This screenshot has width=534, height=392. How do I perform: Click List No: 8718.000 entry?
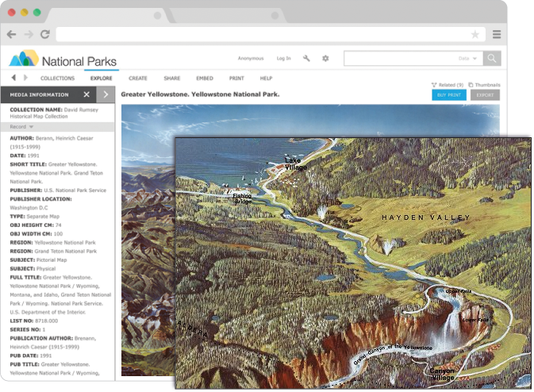click(33, 321)
